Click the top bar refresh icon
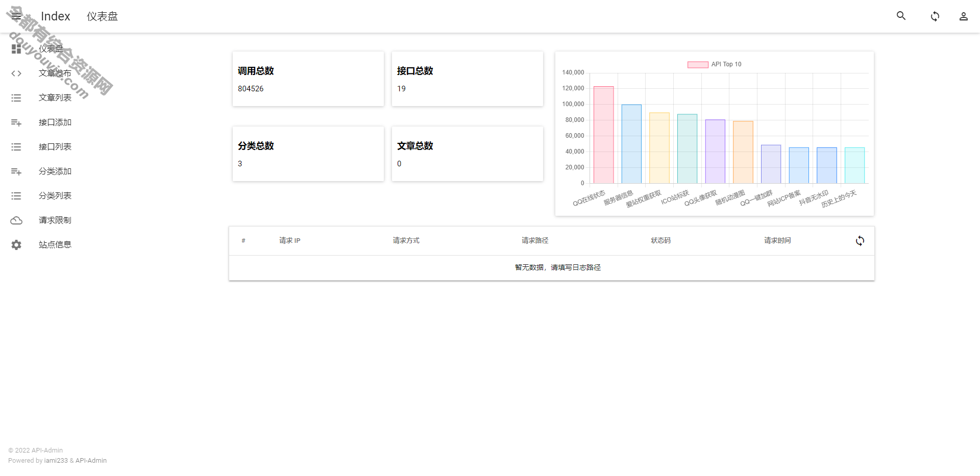980x476 pixels. coord(935,16)
